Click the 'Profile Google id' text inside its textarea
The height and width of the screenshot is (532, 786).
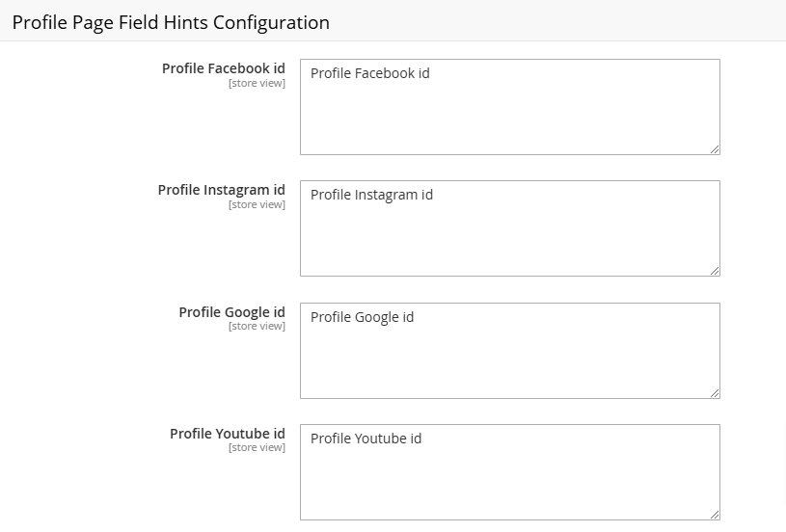362,317
